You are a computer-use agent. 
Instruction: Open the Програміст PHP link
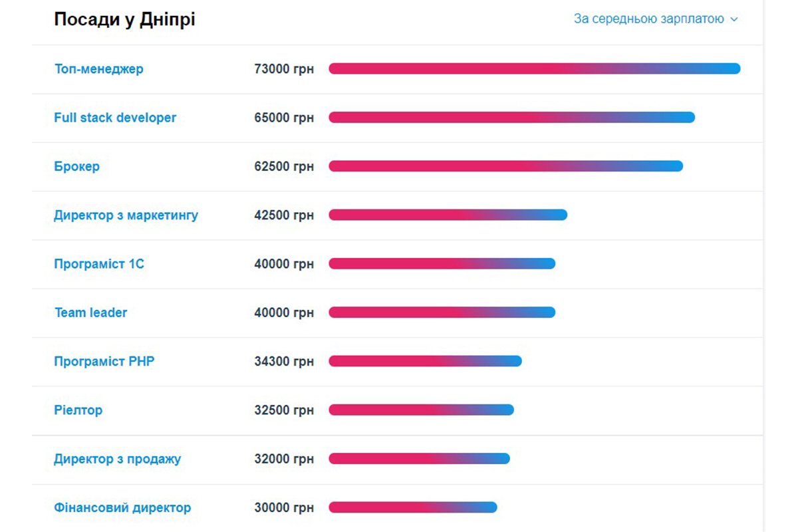tap(104, 362)
